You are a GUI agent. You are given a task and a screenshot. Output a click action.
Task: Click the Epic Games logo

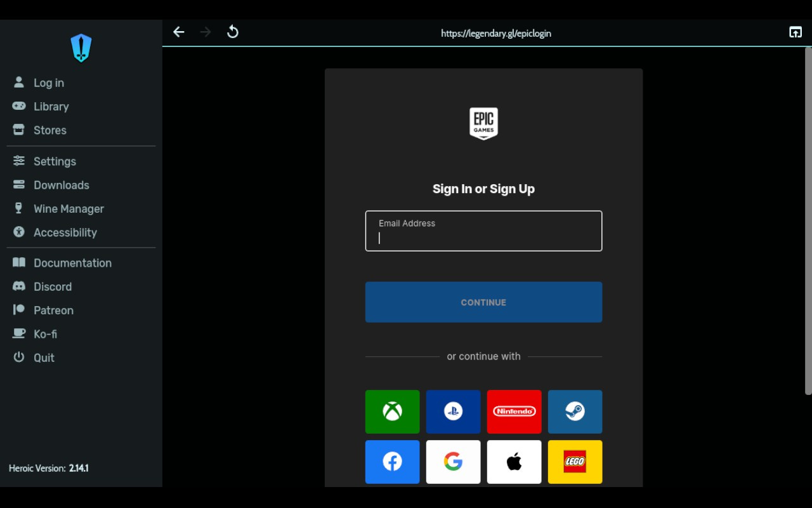click(483, 124)
